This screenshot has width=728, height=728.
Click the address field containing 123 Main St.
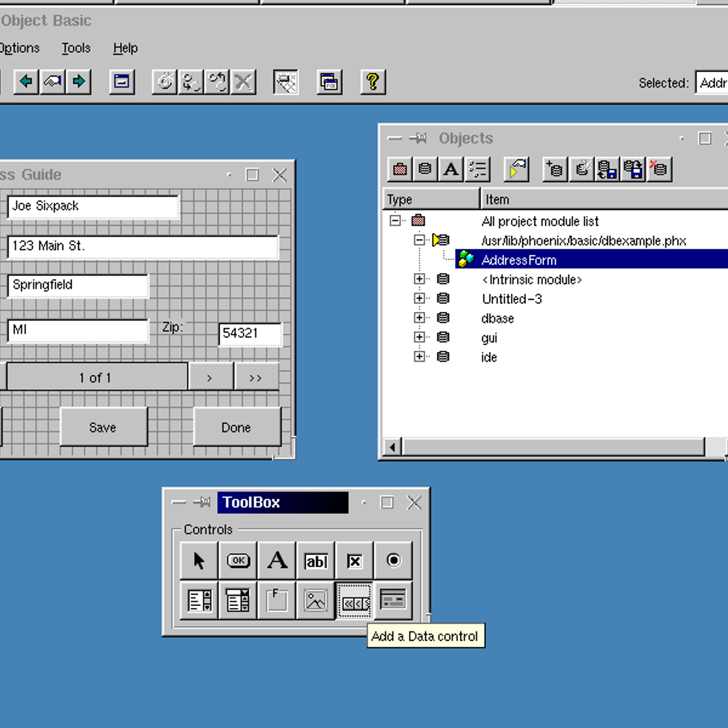[x=143, y=246]
